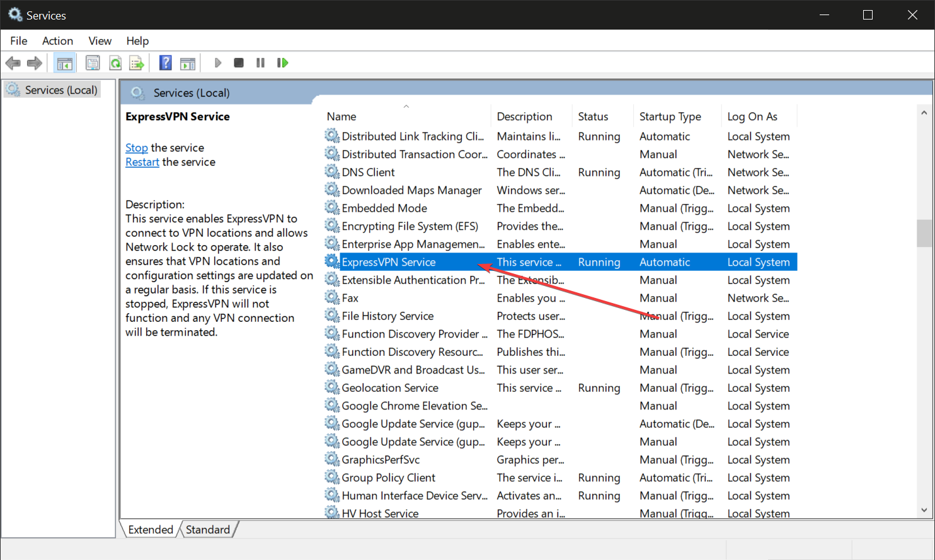Click Show/Hide Action Pane toolbar icon
935x560 pixels.
click(x=188, y=63)
